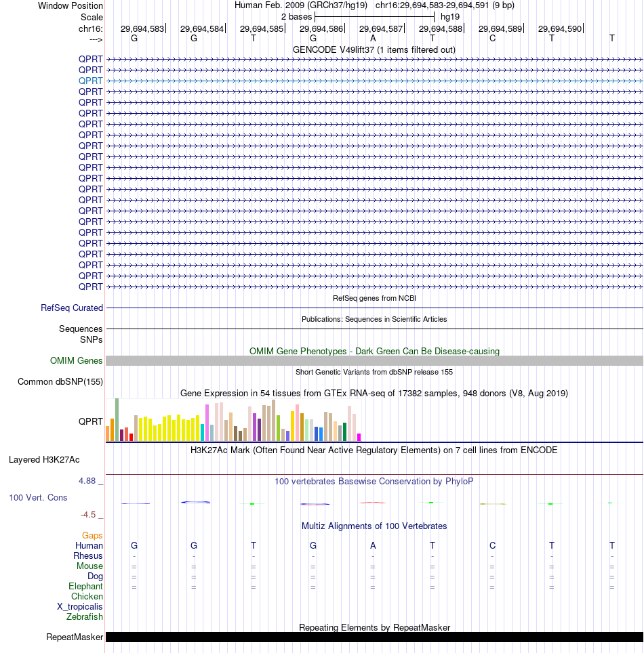
Task: Open Publications: Sequences in Scientific Articles title
Action: coord(374,319)
